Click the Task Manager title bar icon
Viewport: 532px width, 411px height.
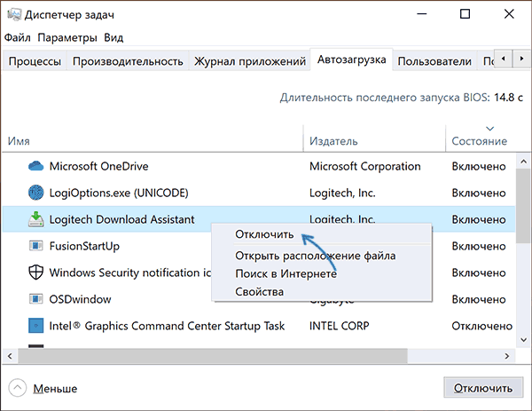point(13,14)
